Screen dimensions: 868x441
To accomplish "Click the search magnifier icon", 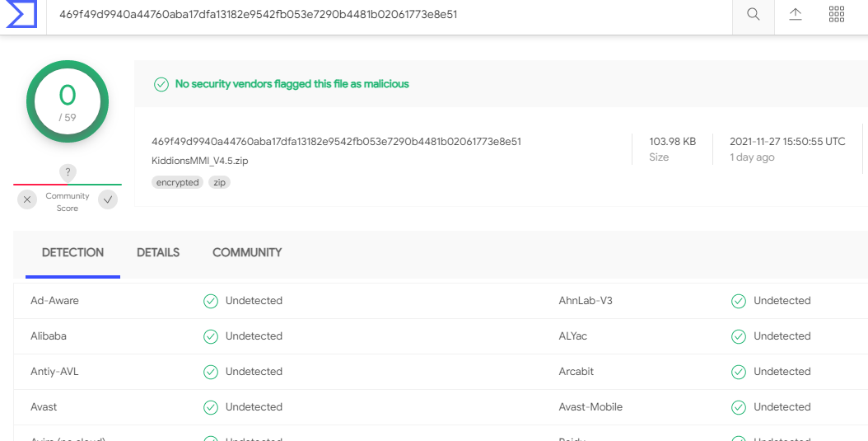I will pyautogui.click(x=754, y=15).
